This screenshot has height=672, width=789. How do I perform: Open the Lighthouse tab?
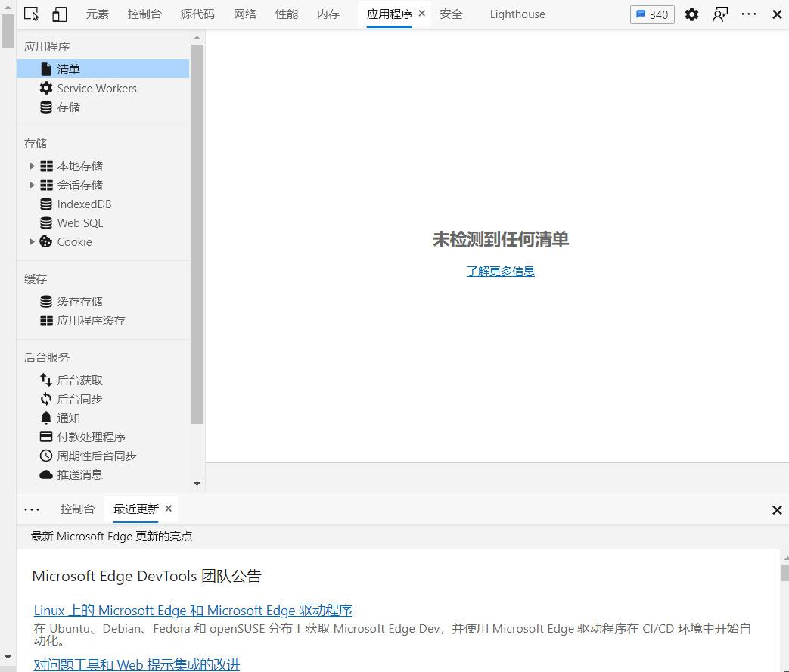pos(517,14)
